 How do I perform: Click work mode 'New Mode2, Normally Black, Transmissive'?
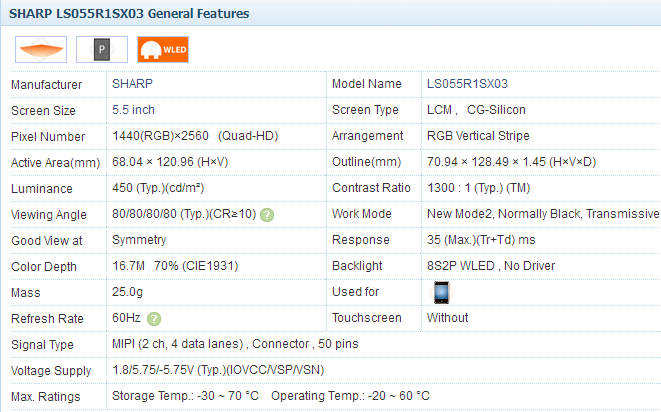(x=543, y=214)
